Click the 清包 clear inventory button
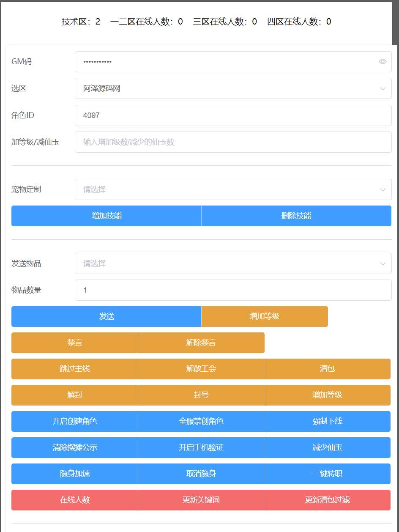 click(327, 369)
